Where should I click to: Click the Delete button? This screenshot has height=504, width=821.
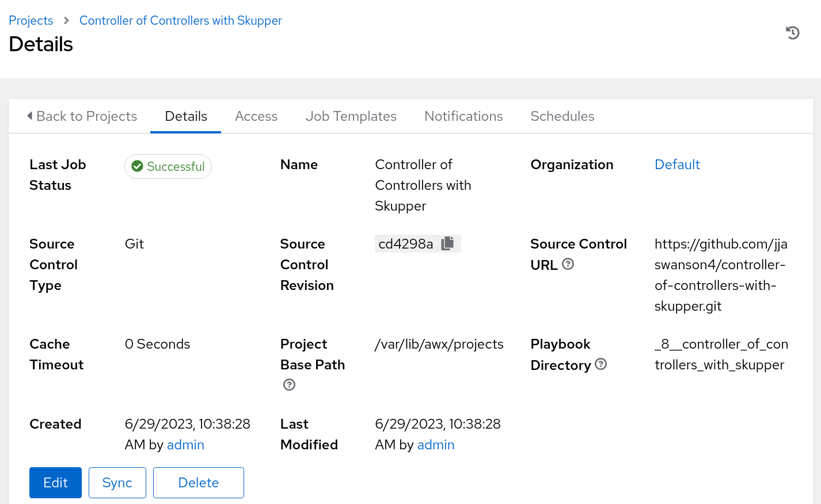point(198,483)
